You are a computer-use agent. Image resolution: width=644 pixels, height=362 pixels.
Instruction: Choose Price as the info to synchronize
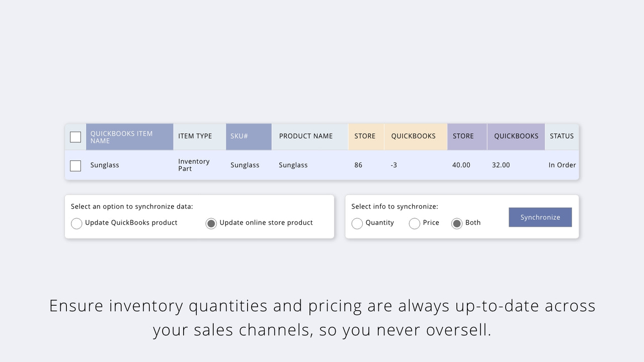(414, 223)
